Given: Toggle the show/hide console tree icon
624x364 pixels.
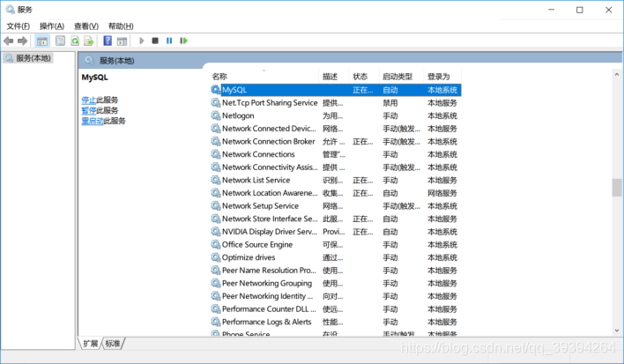Looking at the screenshot, I should (x=42, y=41).
